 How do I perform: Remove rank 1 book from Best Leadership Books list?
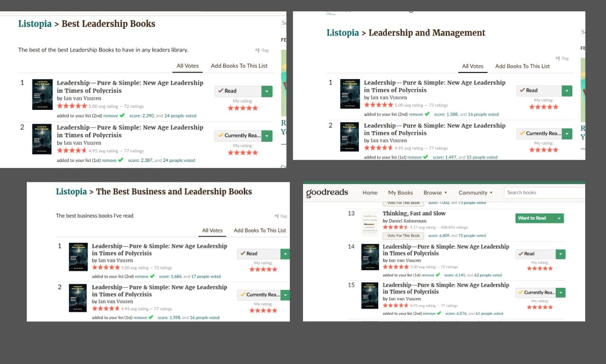coord(111,115)
